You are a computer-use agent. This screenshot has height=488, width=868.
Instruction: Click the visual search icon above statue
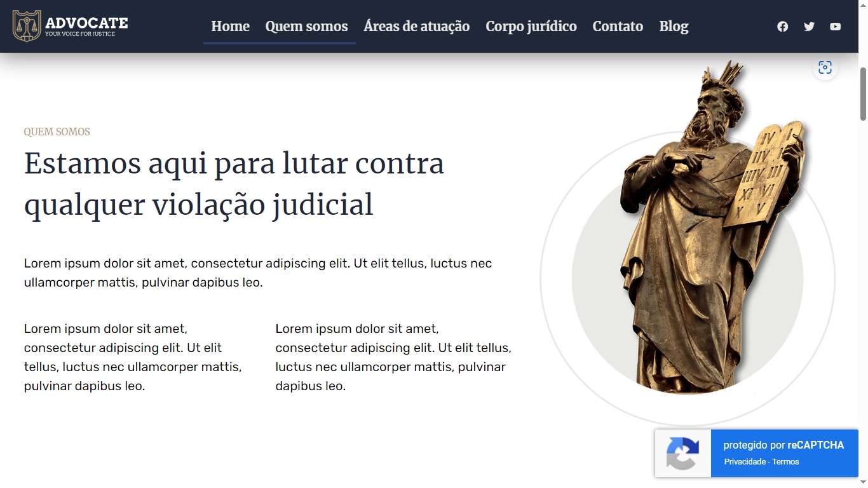click(825, 68)
